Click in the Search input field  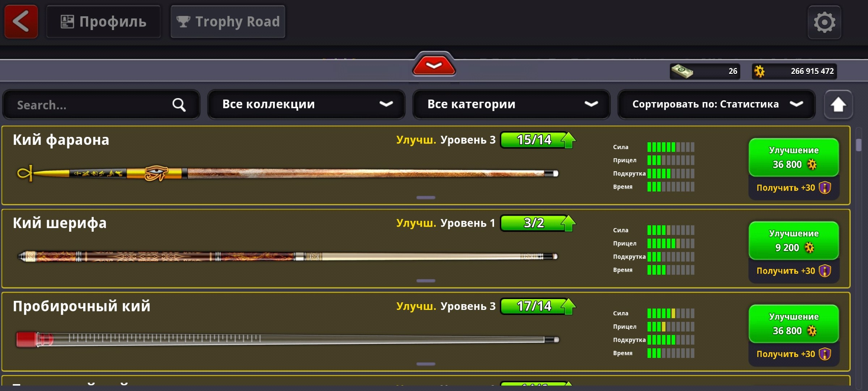tap(101, 105)
